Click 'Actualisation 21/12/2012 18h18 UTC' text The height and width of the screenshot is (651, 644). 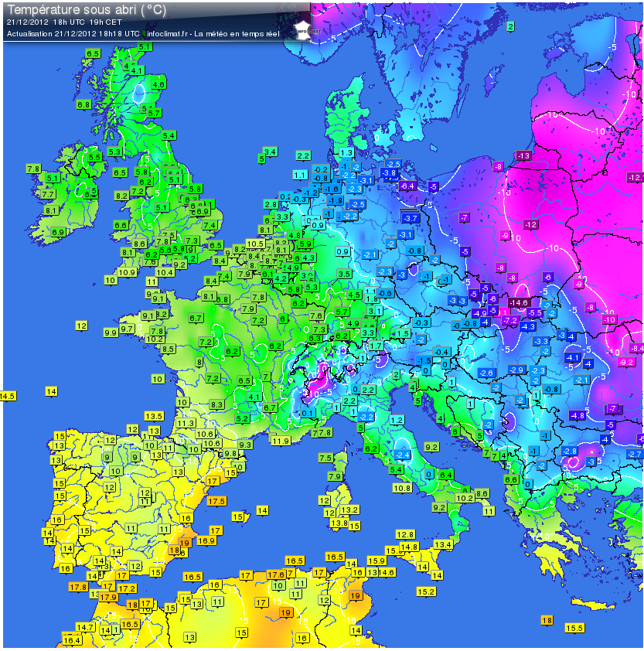point(73,34)
